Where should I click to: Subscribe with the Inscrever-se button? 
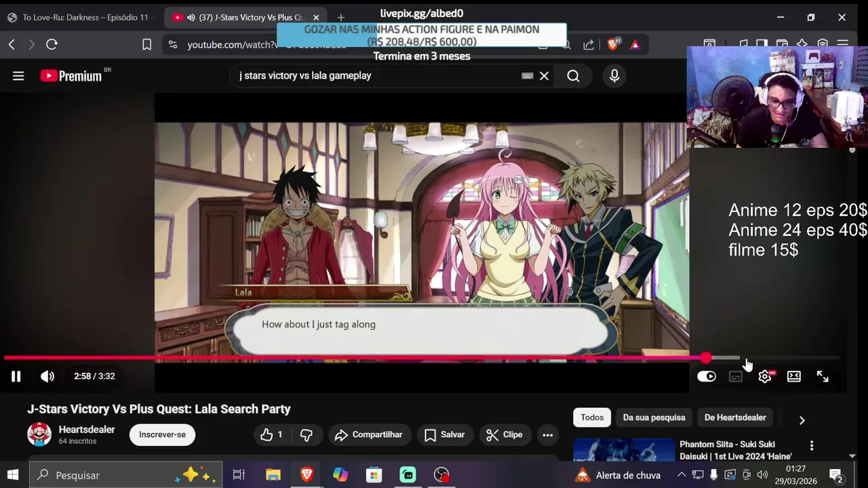click(x=162, y=434)
